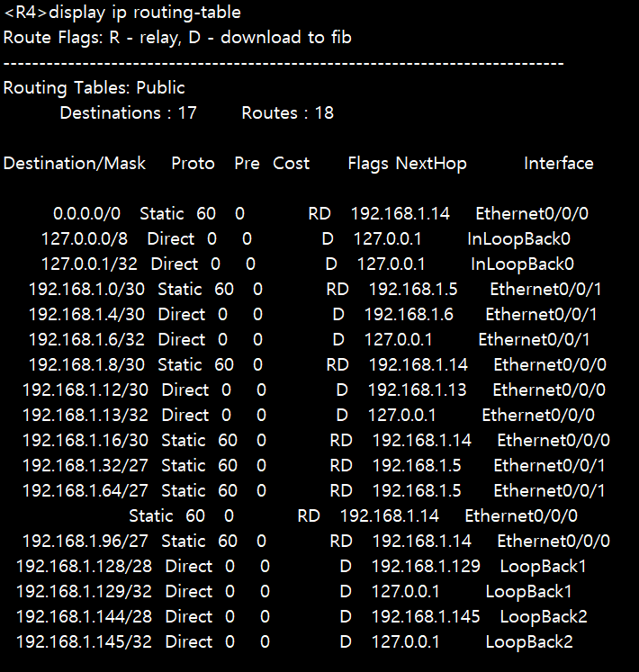Click LoopBack2 in the 192.168.1.145/32 row
Screen dimensions: 639x672
pyautogui.click(x=529, y=642)
